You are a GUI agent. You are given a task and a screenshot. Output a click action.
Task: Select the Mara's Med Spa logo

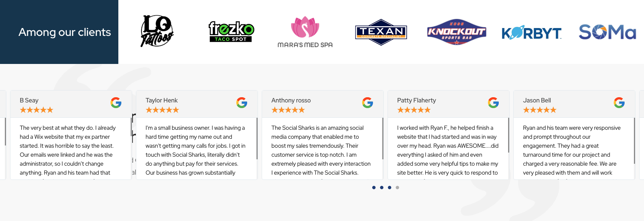pyautogui.click(x=305, y=32)
